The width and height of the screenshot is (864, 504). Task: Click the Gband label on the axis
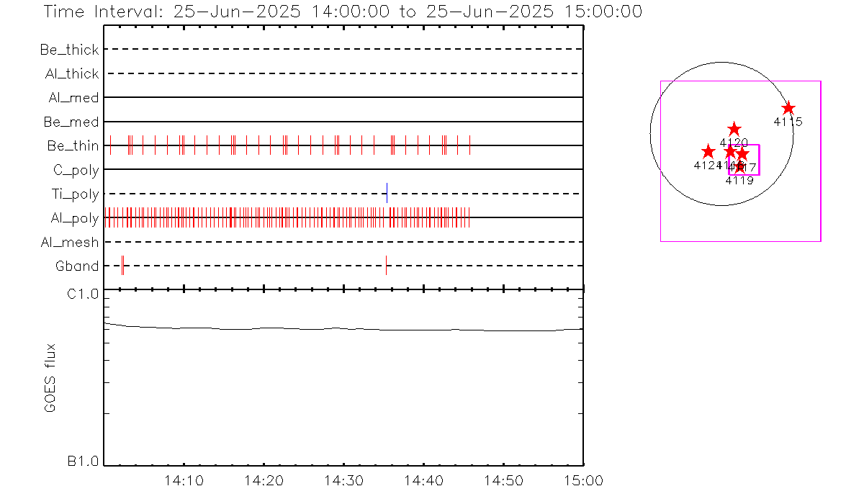(x=77, y=266)
